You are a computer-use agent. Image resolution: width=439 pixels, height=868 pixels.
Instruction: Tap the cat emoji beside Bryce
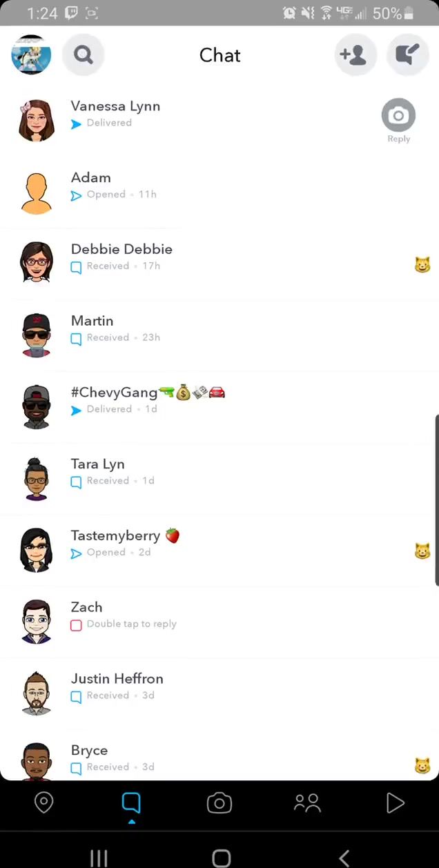422,766
